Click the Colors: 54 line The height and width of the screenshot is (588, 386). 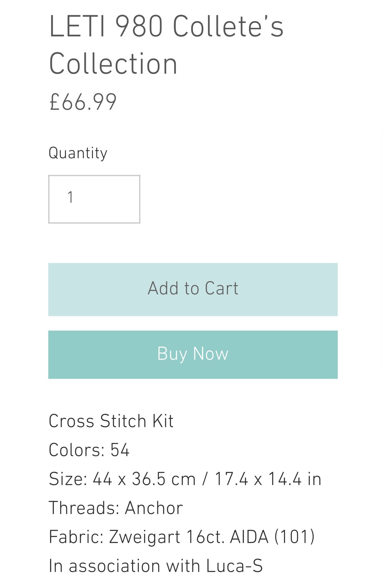point(89,450)
